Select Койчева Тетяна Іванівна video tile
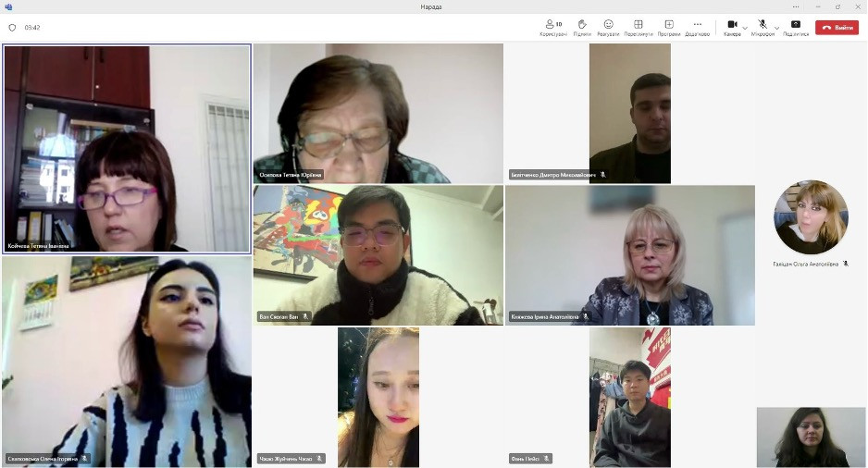The width and height of the screenshot is (868, 468). click(x=127, y=149)
